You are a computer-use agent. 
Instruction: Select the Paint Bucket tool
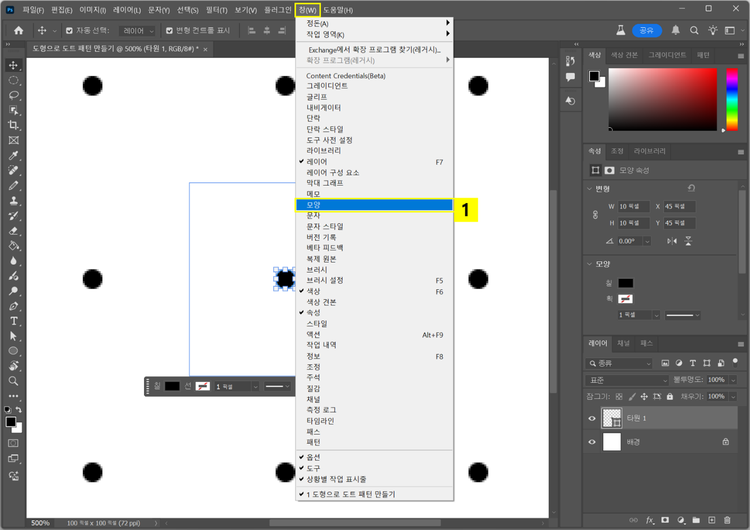(x=13, y=246)
